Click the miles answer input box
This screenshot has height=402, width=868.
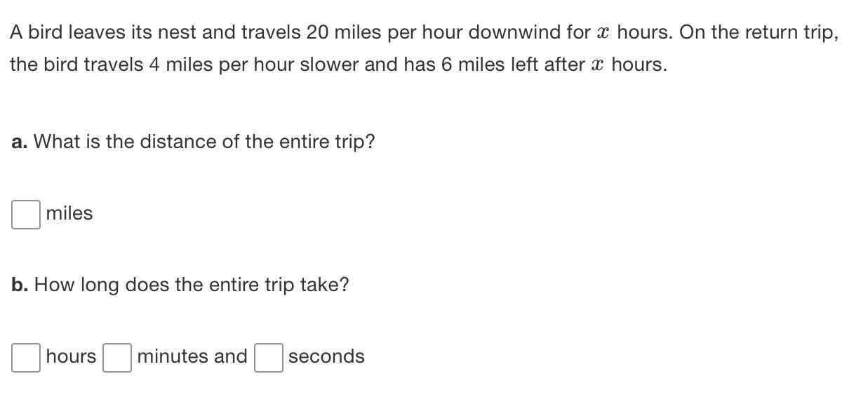(x=25, y=215)
